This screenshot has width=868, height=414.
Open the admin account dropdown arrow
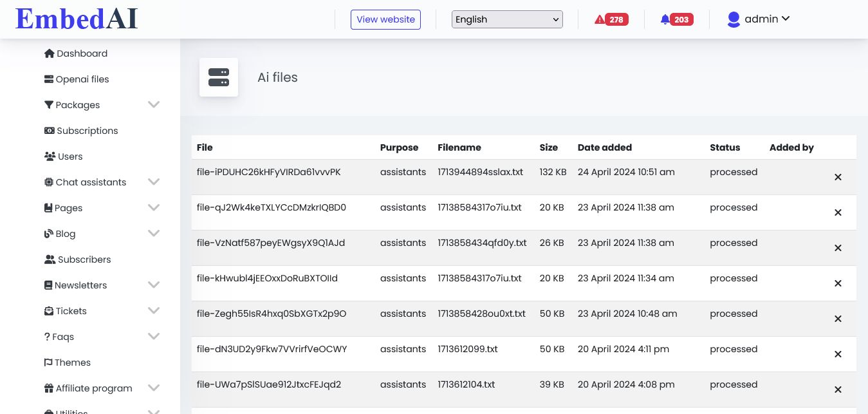[786, 19]
